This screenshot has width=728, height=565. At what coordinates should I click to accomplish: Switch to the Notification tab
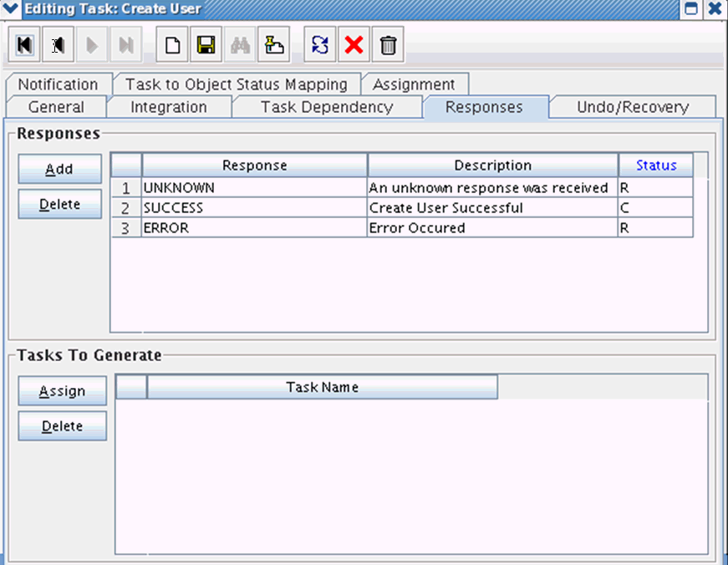pos(59,84)
